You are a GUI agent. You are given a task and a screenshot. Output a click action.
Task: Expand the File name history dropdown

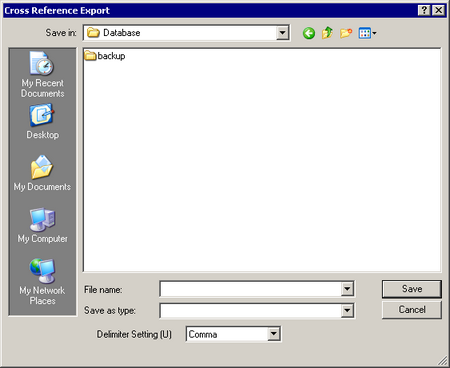(x=347, y=289)
